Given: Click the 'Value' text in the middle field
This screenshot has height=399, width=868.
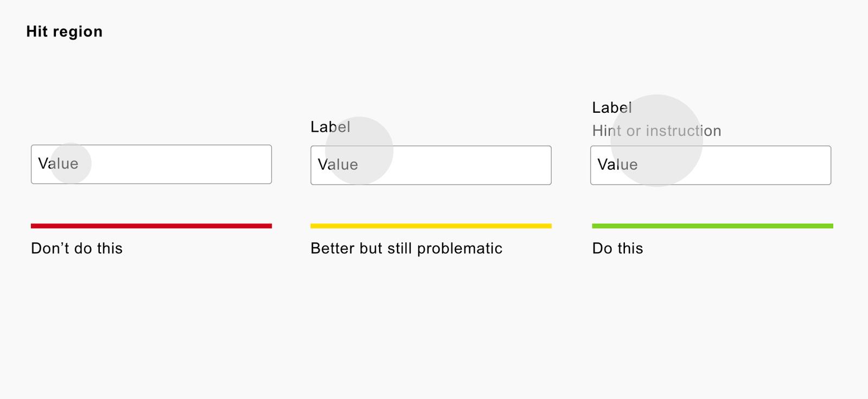Looking at the screenshot, I should click(x=337, y=165).
